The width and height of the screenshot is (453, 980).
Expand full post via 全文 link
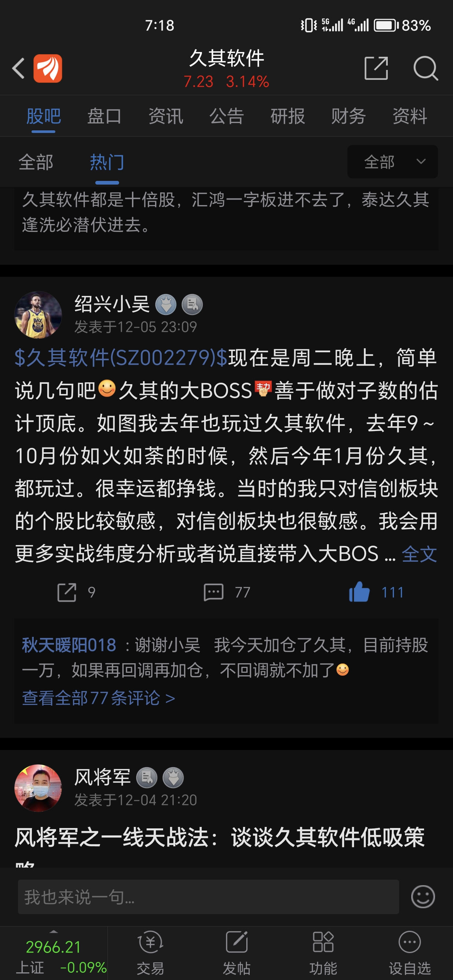pos(419,553)
